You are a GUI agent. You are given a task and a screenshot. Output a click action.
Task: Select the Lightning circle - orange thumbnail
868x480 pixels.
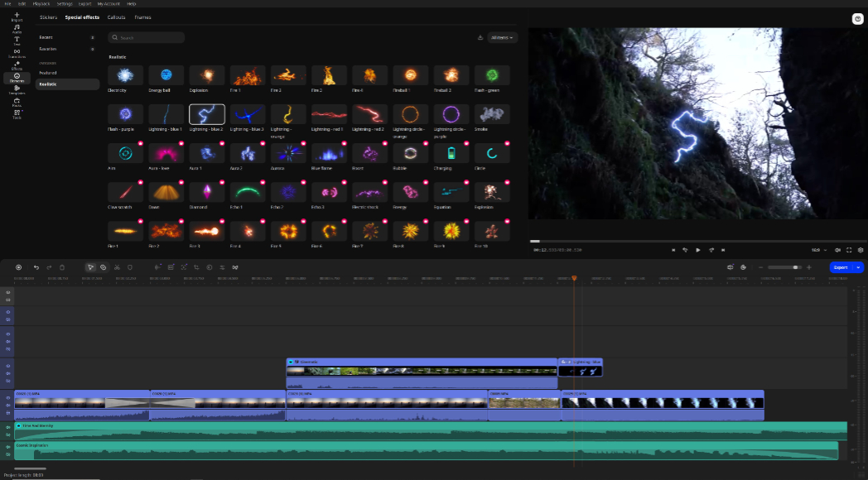(x=411, y=114)
